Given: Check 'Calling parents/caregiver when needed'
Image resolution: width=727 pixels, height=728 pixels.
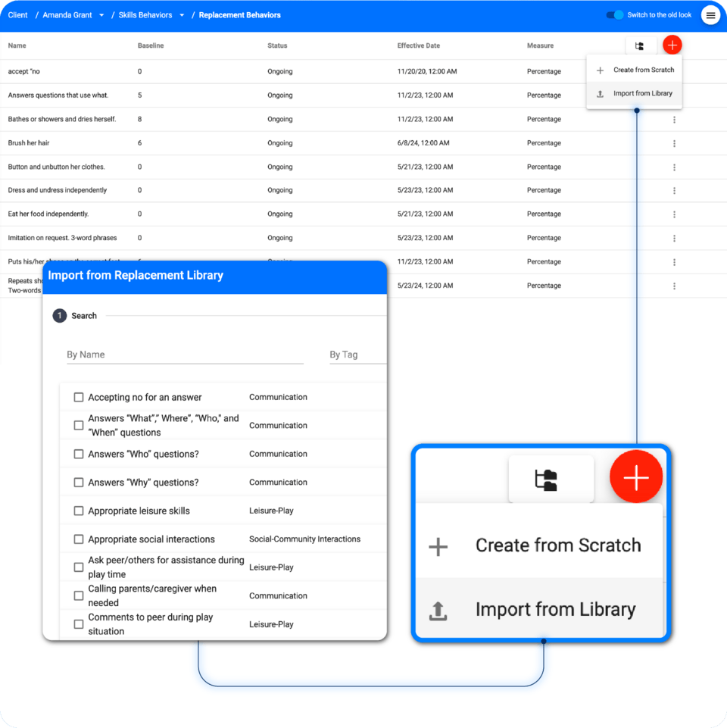Looking at the screenshot, I should [x=79, y=595].
